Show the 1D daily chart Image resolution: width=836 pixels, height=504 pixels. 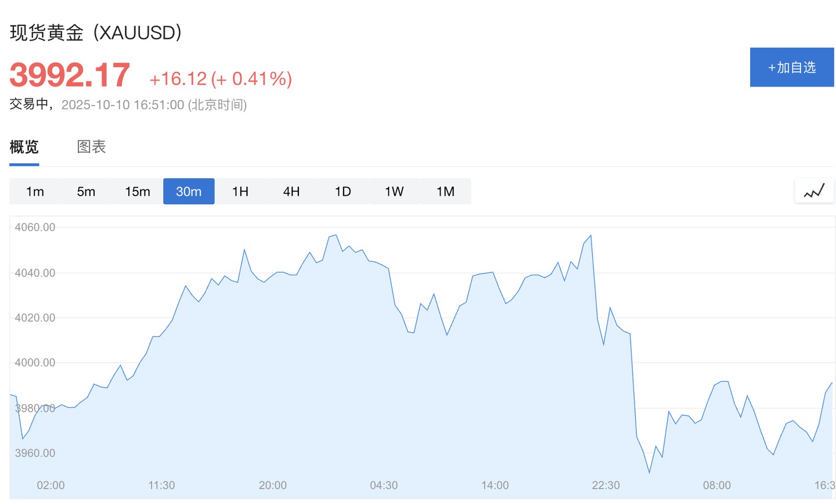pyautogui.click(x=343, y=192)
